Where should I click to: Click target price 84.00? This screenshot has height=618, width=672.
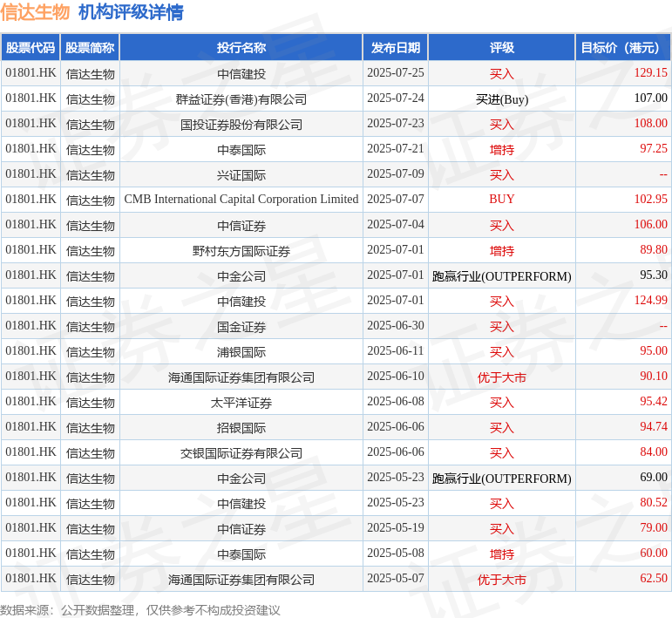tap(654, 452)
